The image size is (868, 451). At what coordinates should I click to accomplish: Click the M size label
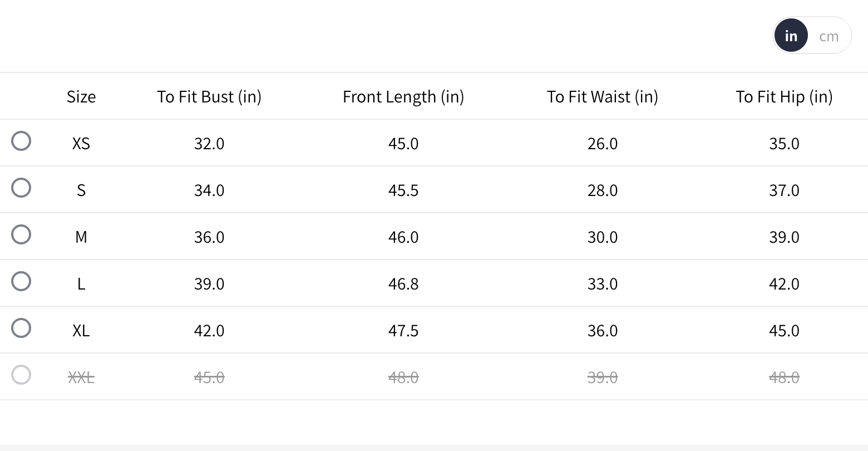(81, 237)
